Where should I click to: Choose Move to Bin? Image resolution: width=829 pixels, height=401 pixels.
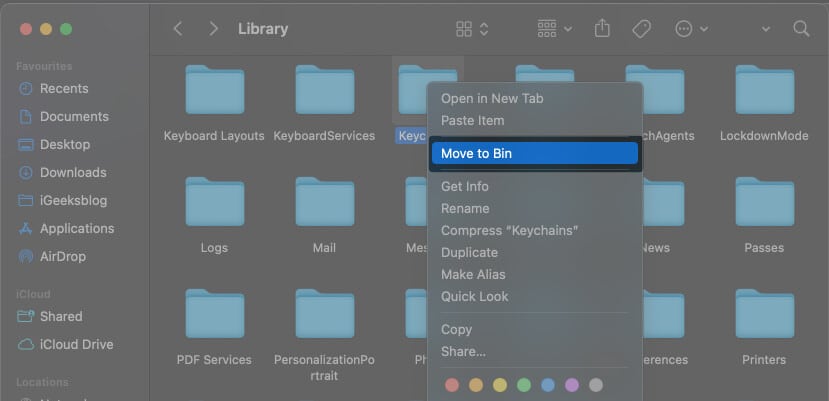pos(535,153)
